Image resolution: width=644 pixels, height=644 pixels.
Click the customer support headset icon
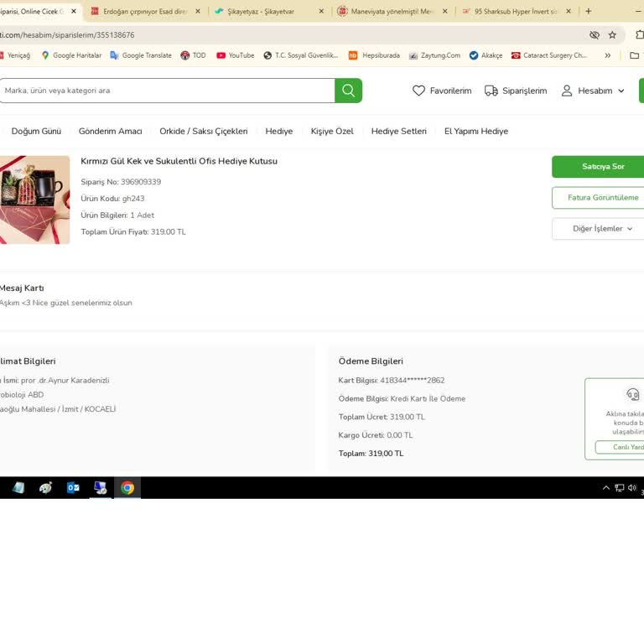point(632,394)
